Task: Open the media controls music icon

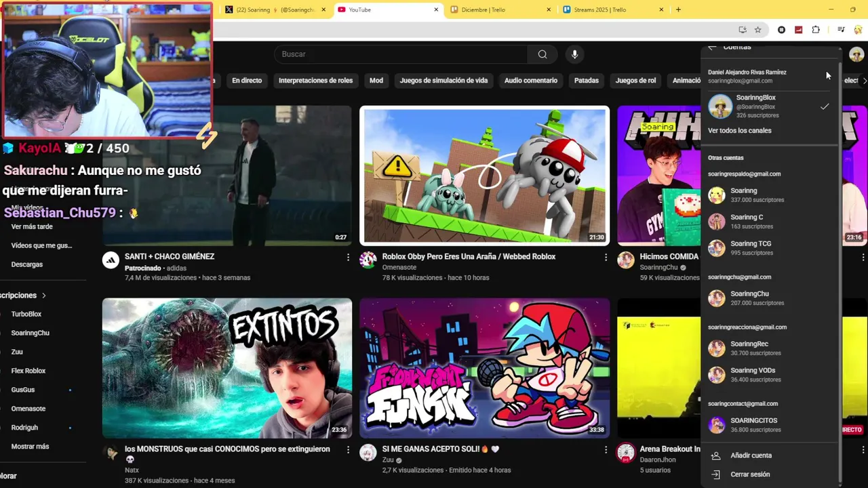Action: point(841,30)
